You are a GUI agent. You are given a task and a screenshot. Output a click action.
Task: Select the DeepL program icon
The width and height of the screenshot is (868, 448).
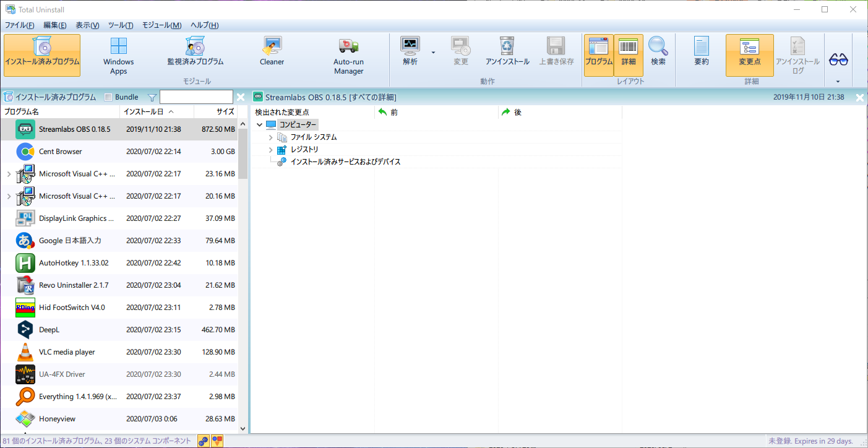point(25,330)
